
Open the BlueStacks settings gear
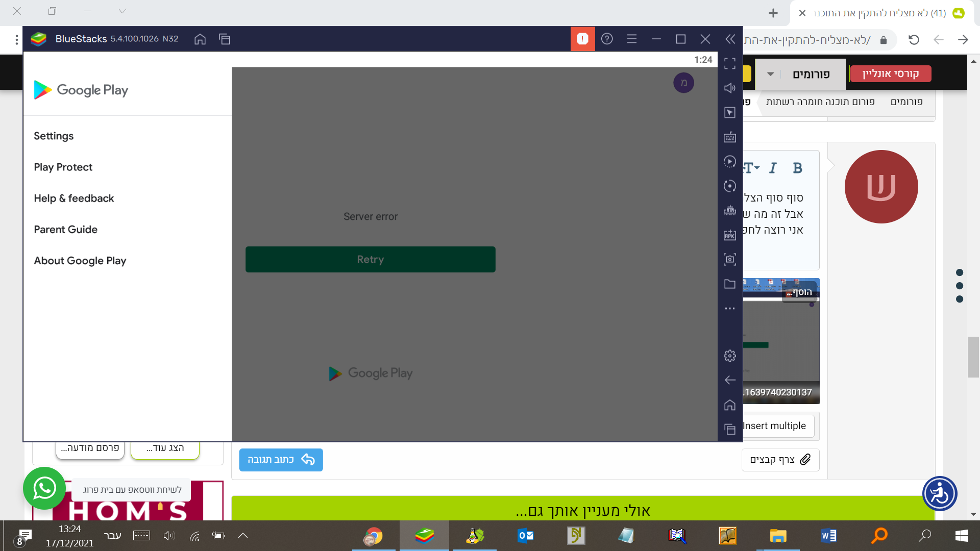[x=730, y=356]
